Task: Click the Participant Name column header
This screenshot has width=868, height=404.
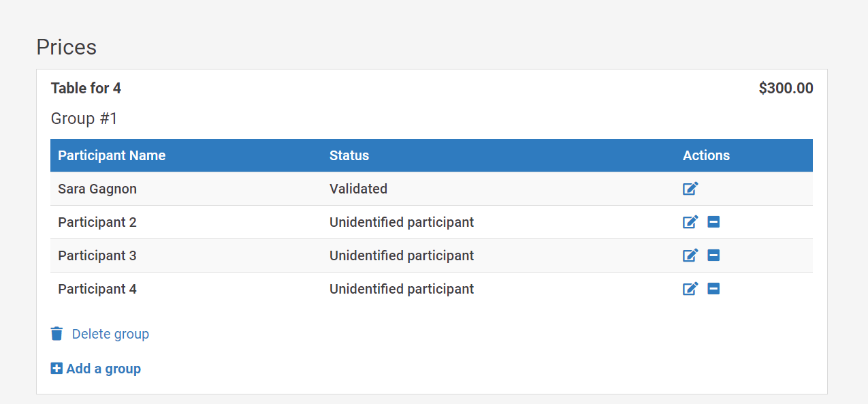Action: [112, 155]
